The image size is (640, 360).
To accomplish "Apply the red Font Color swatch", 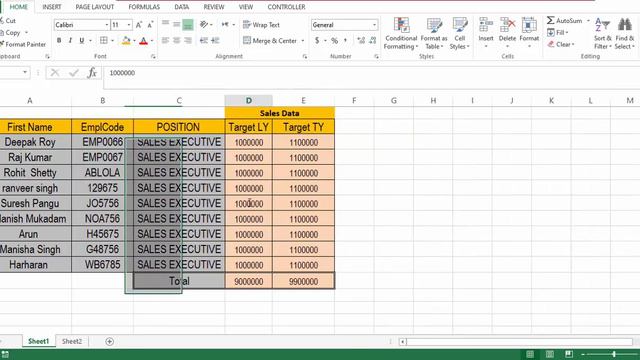I will pos(143,40).
